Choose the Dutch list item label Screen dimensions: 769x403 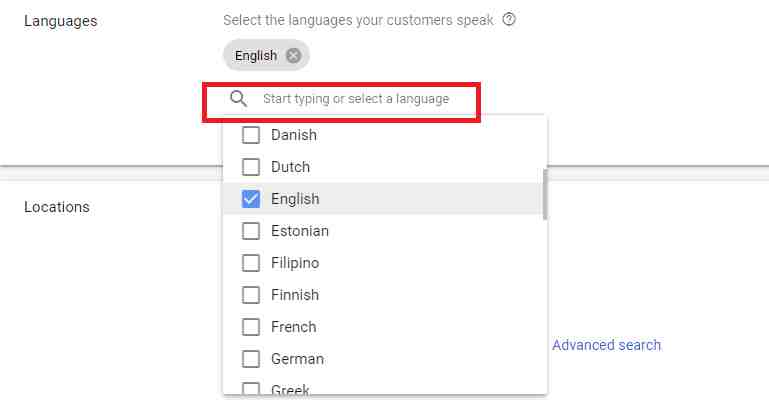290,167
